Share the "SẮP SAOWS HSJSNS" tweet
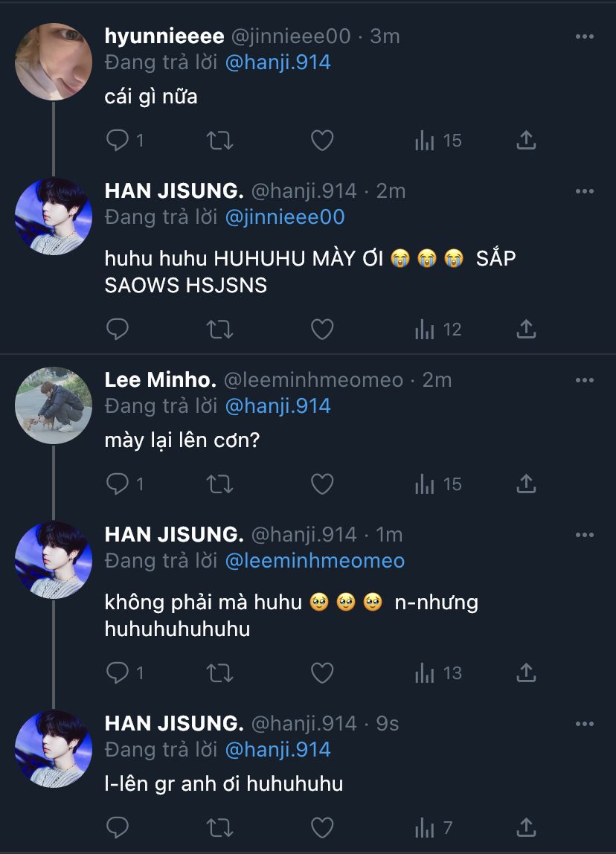 [x=526, y=329]
